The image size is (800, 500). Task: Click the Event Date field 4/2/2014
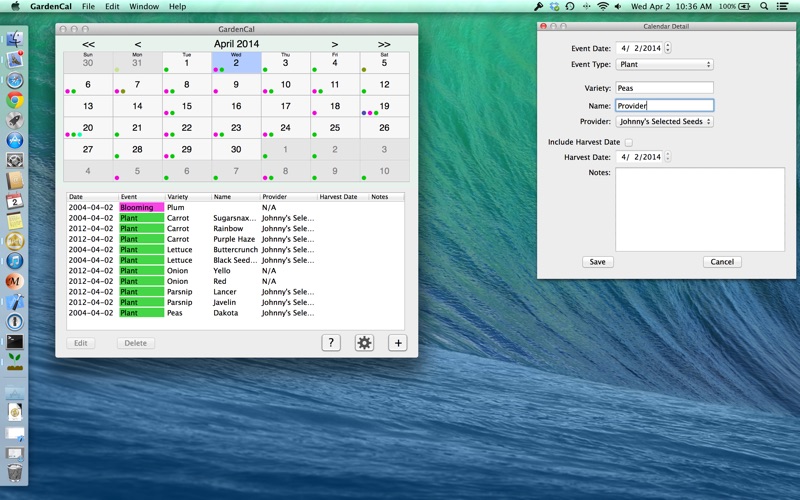(639, 48)
